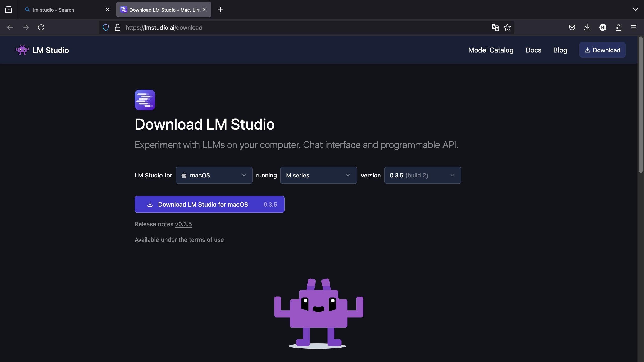The height and width of the screenshot is (362, 644).
Task: Bookmark this page with the star icon
Action: point(507,27)
